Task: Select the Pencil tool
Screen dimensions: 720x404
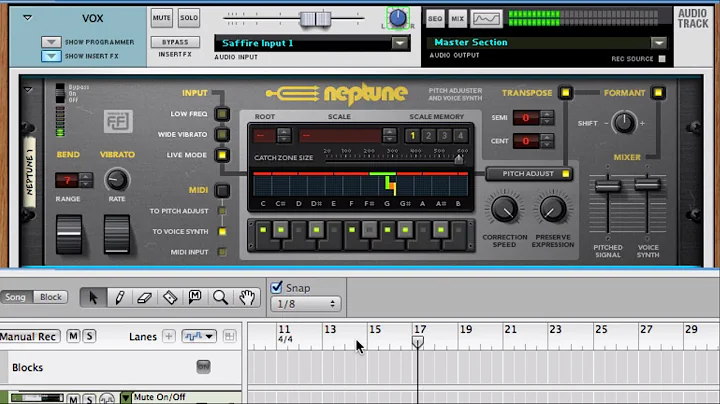Action: [119, 297]
